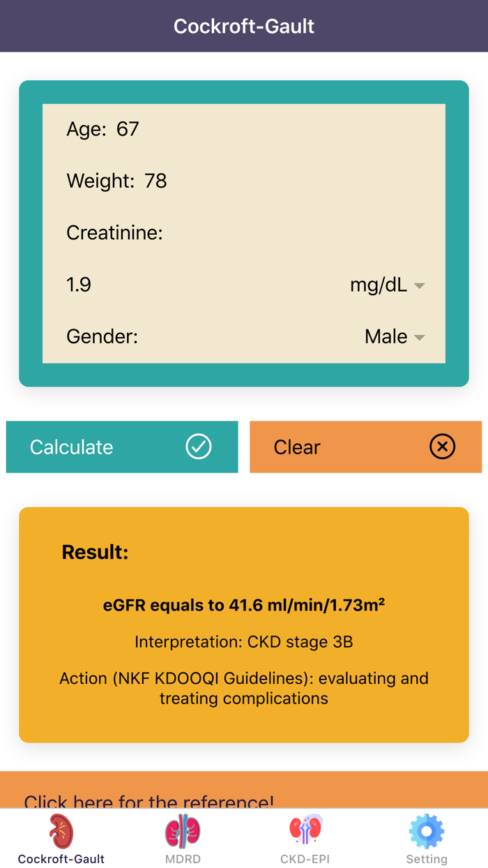Click the Creatinine value showing 1.9
Viewport: 488px width, 868px height.
[77, 285]
